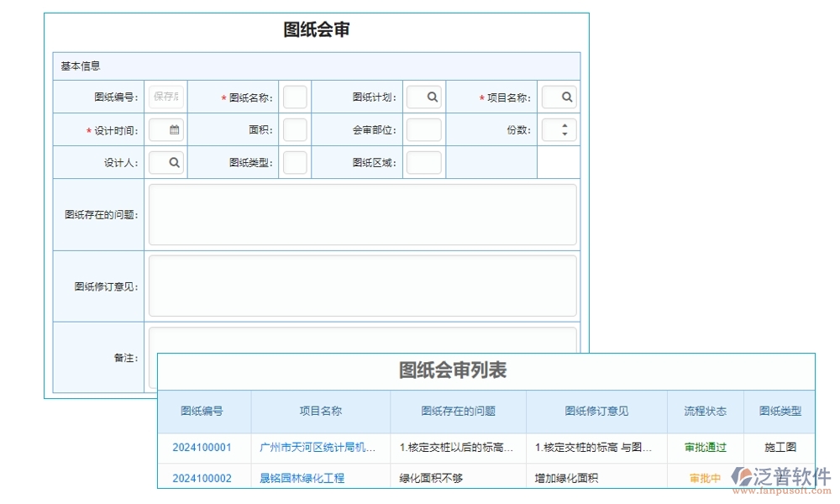
Task: Open the 设计时间 calendar picker icon
Action: click(165, 129)
